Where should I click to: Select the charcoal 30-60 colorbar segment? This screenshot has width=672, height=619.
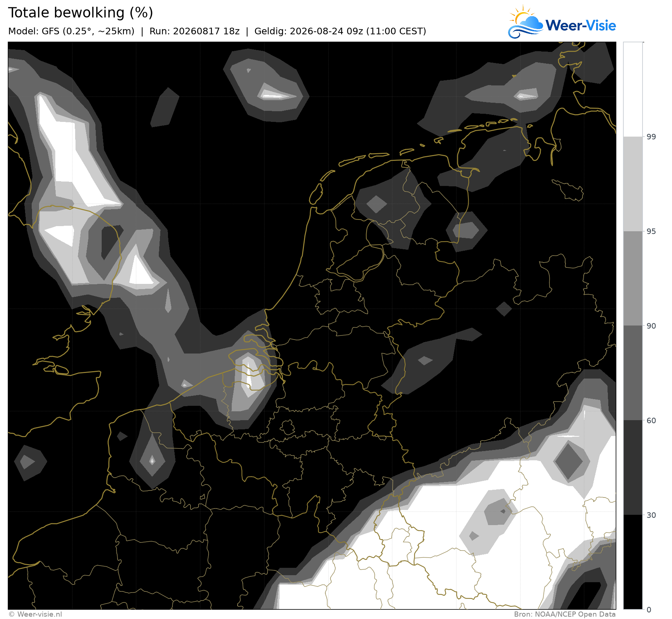pos(633,467)
